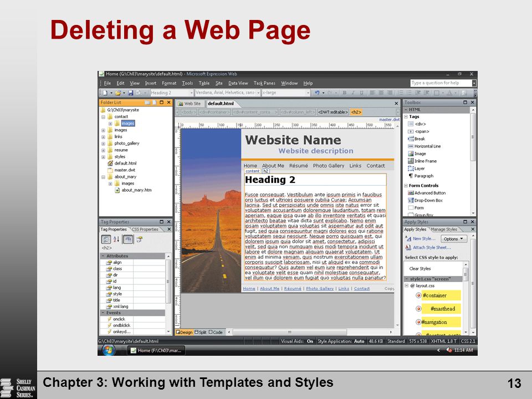
Task: Open the Data View menu
Action: point(238,83)
